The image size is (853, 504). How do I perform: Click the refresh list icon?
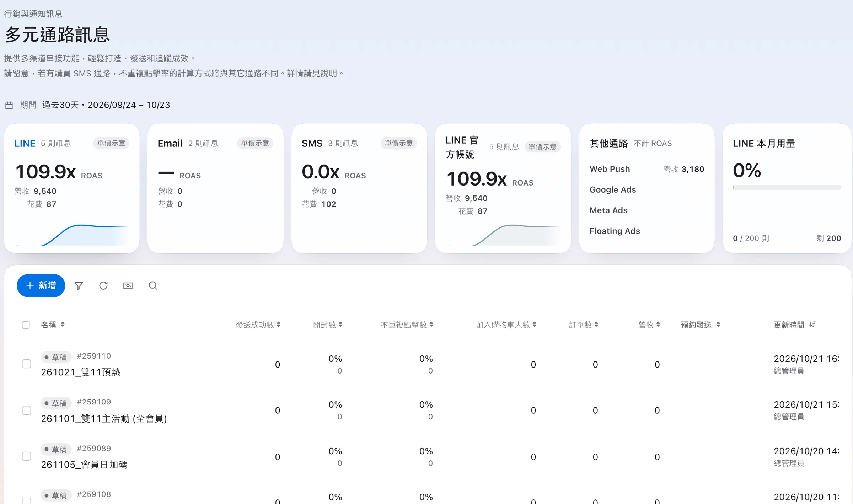point(103,286)
